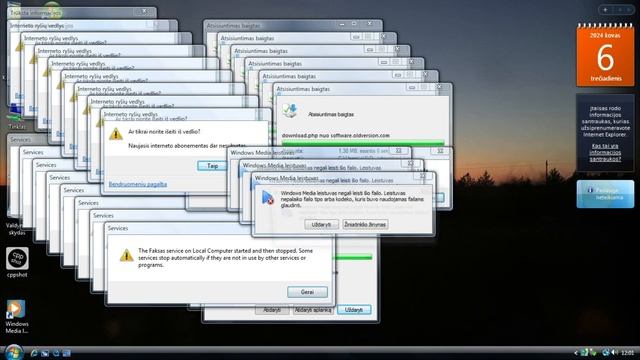Show hidden tray icons with the arrow
Screen dimensions: 640x360
576,353
